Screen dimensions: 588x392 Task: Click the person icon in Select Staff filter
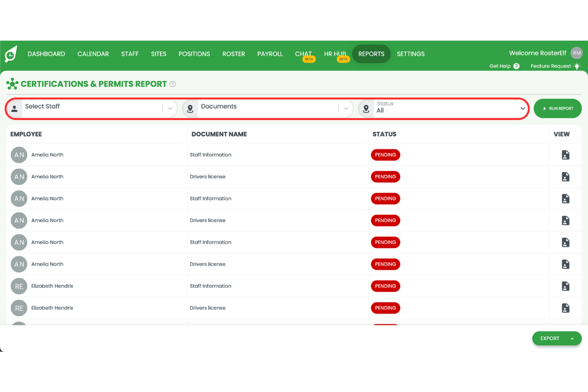coord(14,108)
